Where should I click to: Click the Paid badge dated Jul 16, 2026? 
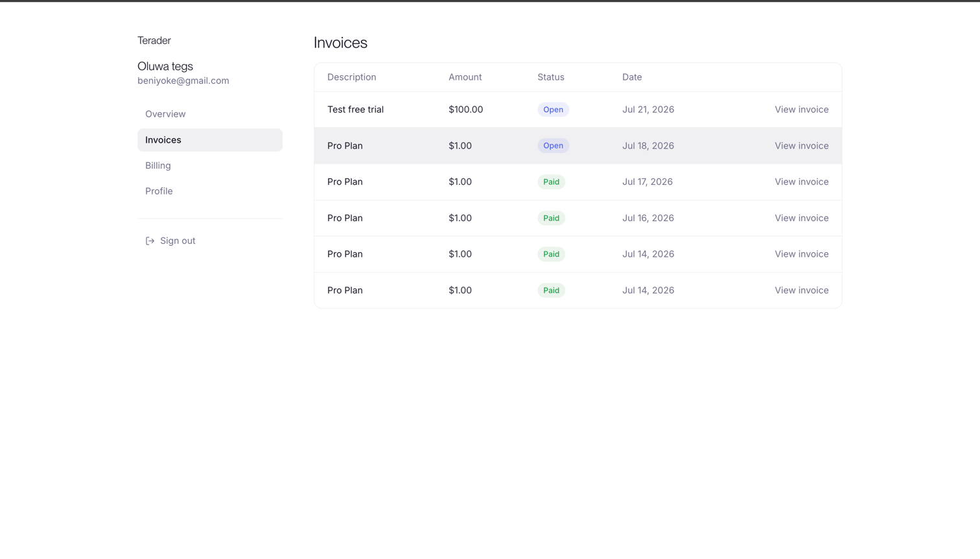click(x=551, y=219)
